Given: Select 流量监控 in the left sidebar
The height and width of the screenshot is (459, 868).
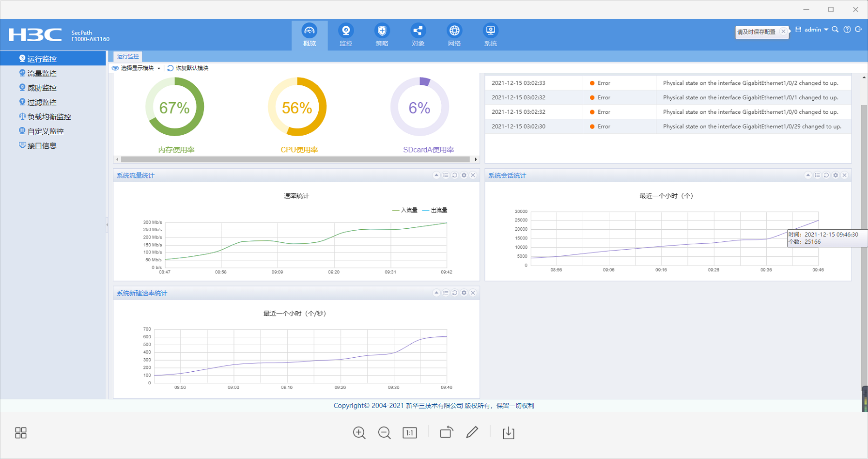Looking at the screenshot, I should pos(42,73).
